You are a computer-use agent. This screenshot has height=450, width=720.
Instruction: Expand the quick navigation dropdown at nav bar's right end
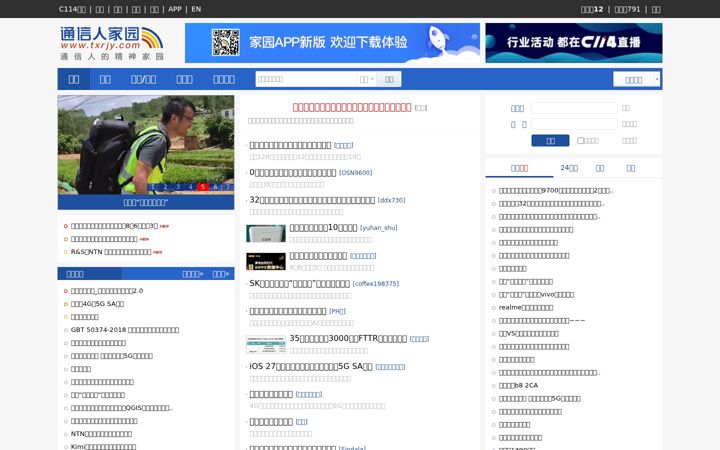pyautogui.click(x=636, y=79)
